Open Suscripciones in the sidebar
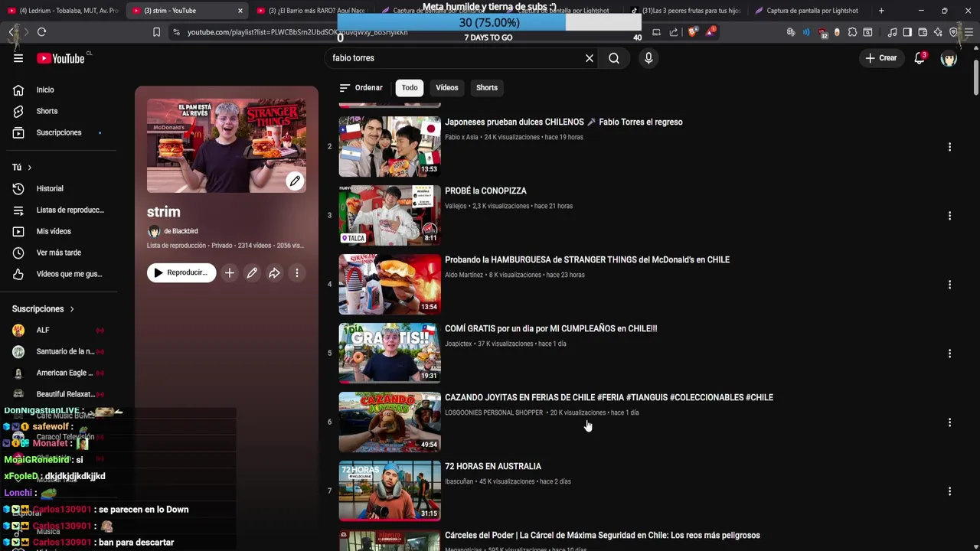 click(59, 132)
